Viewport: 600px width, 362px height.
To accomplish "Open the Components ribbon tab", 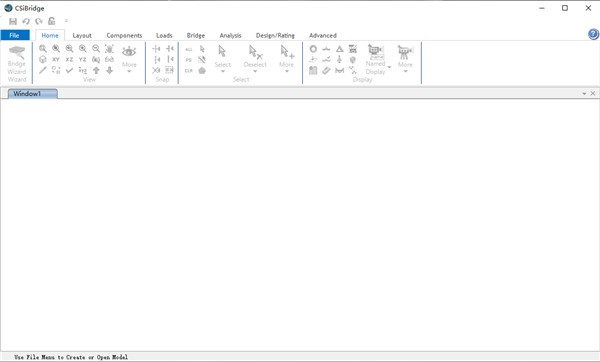I will (x=124, y=35).
